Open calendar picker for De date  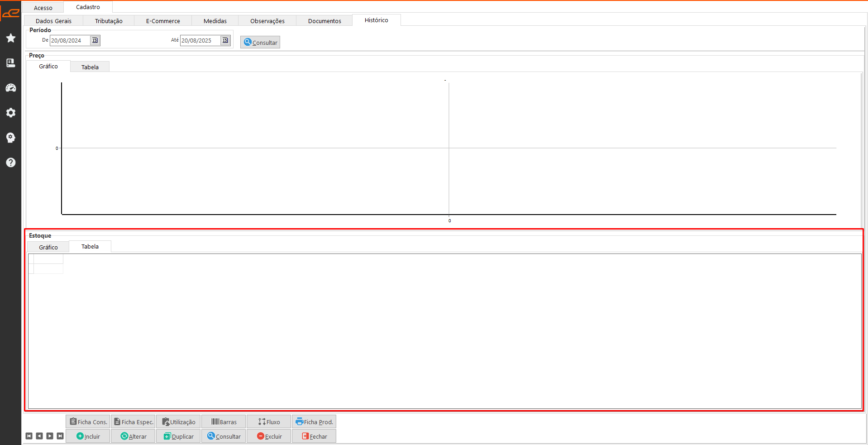(95, 40)
